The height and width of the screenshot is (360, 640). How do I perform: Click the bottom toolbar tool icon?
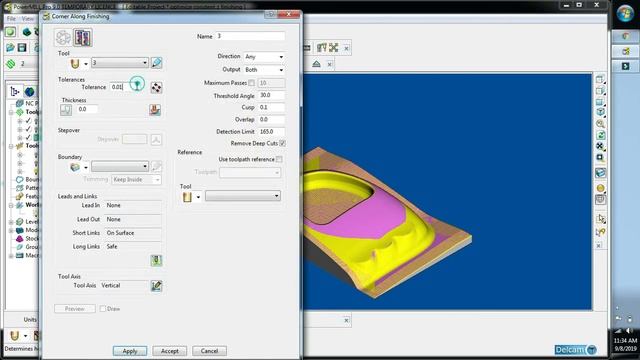[x=15, y=336]
